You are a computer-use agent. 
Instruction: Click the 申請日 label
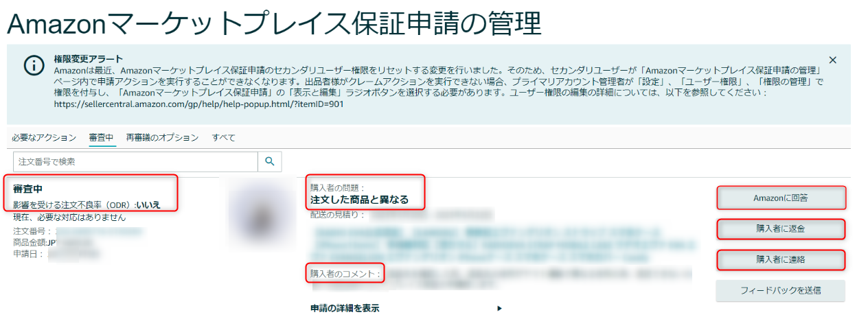(28, 254)
